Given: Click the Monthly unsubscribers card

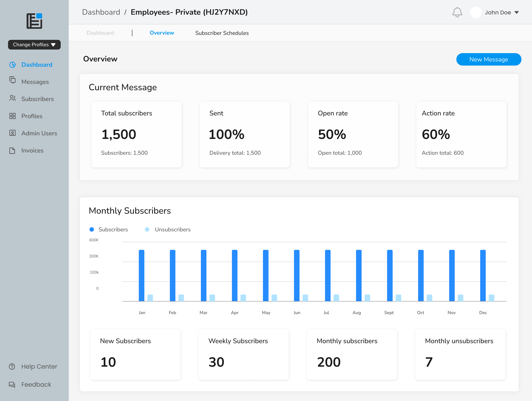Looking at the screenshot, I should click(x=460, y=355).
